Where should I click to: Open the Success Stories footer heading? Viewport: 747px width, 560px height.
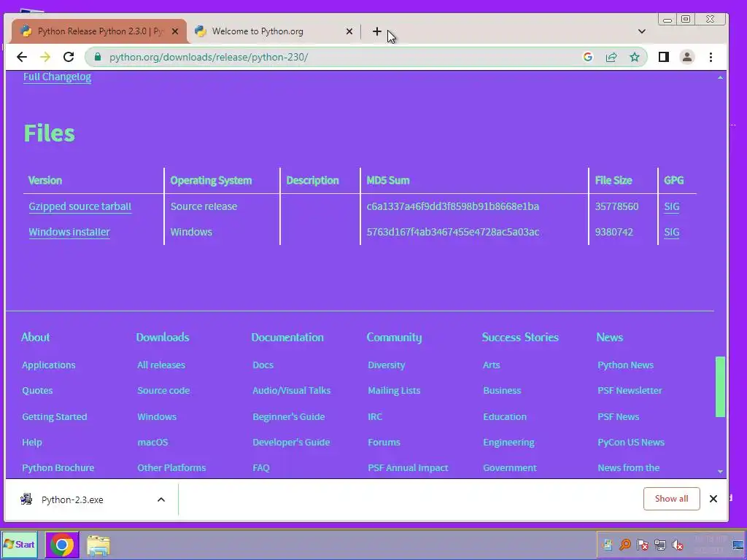520,337
